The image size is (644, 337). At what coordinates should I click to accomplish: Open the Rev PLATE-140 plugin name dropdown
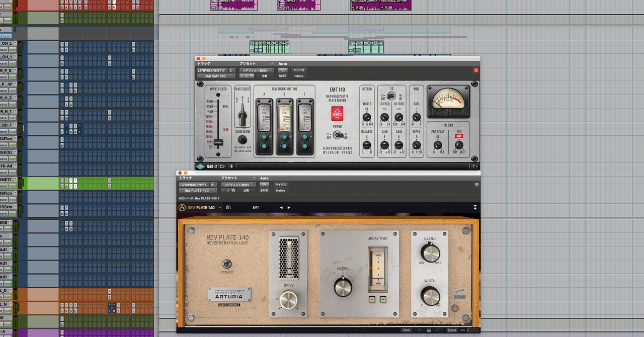point(197,191)
